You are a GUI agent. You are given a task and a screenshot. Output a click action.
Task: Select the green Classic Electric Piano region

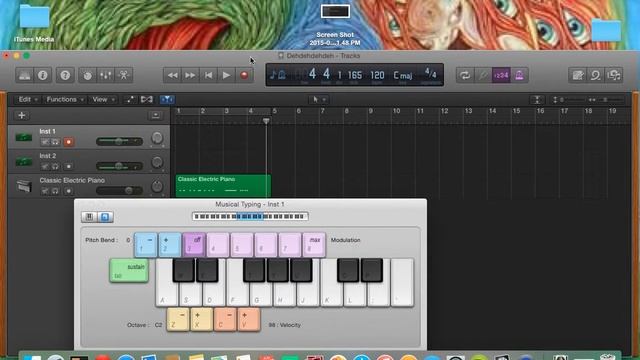(x=223, y=186)
